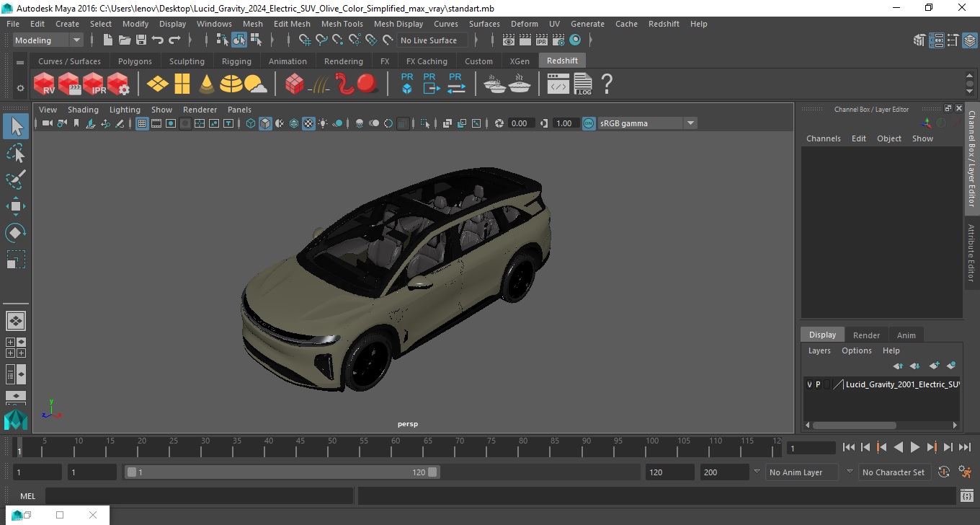Open the No Anim Layer dropdown arrow
Screen dimensions: 980x525
click(x=757, y=472)
